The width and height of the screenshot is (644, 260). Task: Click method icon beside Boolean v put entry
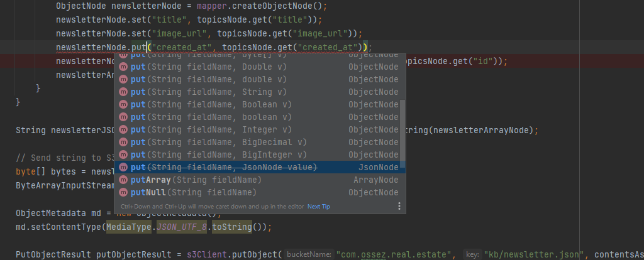[123, 105]
